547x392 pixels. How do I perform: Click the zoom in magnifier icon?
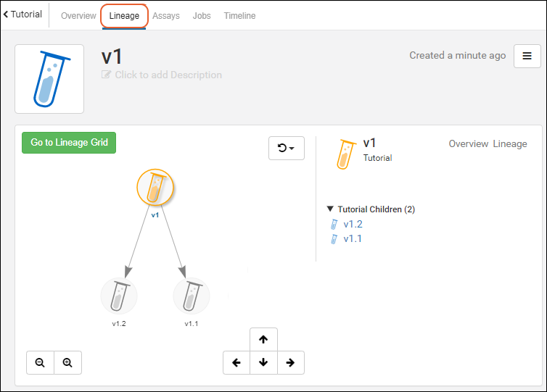[67, 362]
